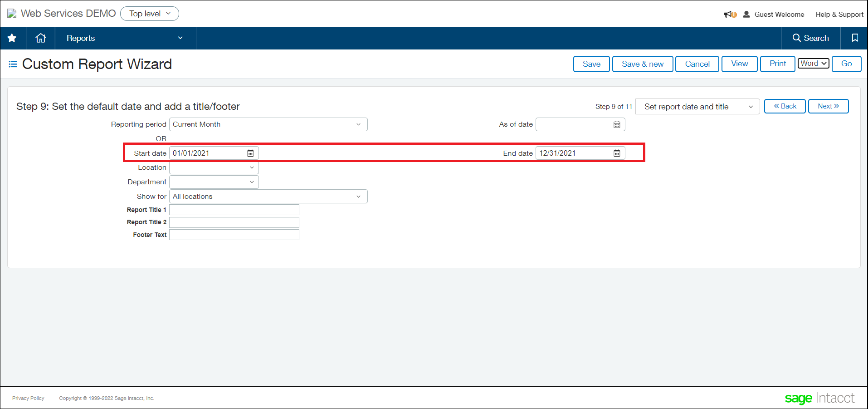The height and width of the screenshot is (409, 868).
Task: Open the Set report date and title step dropdown
Action: pyautogui.click(x=697, y=107)
